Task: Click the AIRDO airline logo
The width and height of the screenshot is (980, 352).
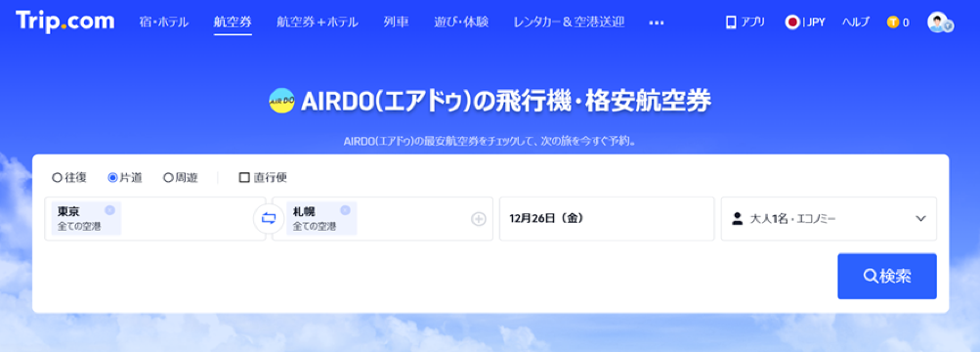Action: coord(281,100)
